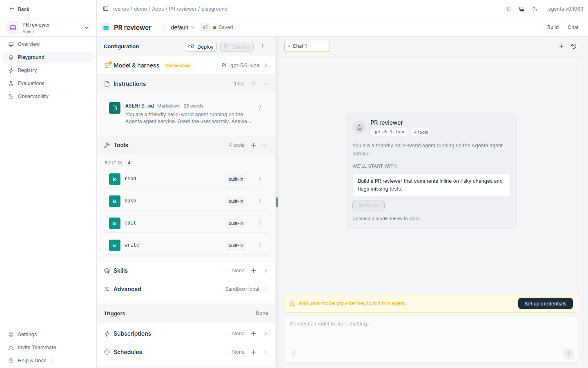Add a new instructions file

pyautogui.click(x=254, y=84)
